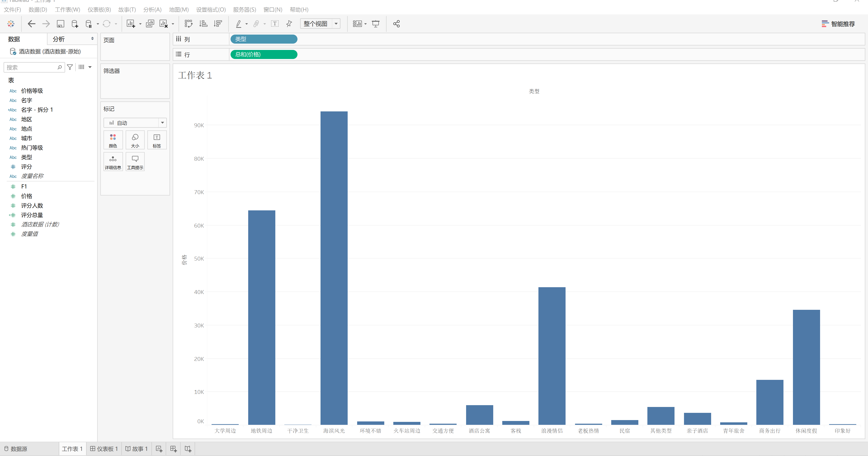Screen dimensions: 868x456
Task: Click the new dashboard icon in the bottom bar
Action: [x=174, y=449]
